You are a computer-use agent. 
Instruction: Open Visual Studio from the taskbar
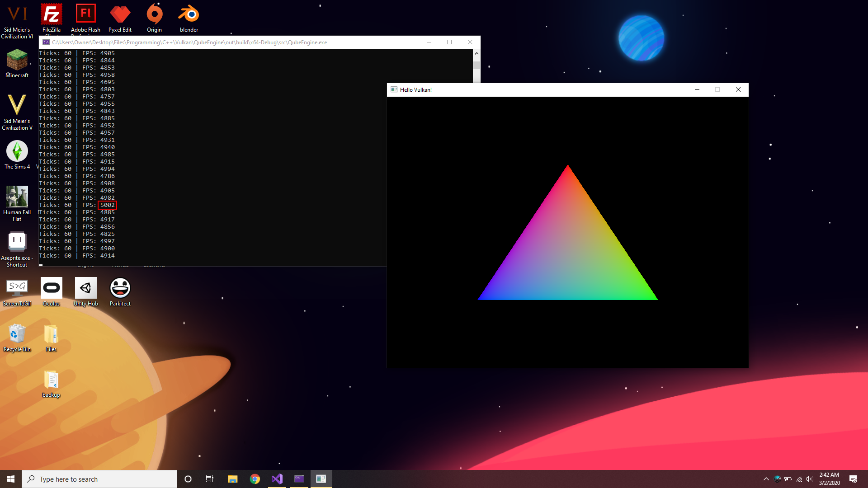pyautogui.click(x=277, y=479)
